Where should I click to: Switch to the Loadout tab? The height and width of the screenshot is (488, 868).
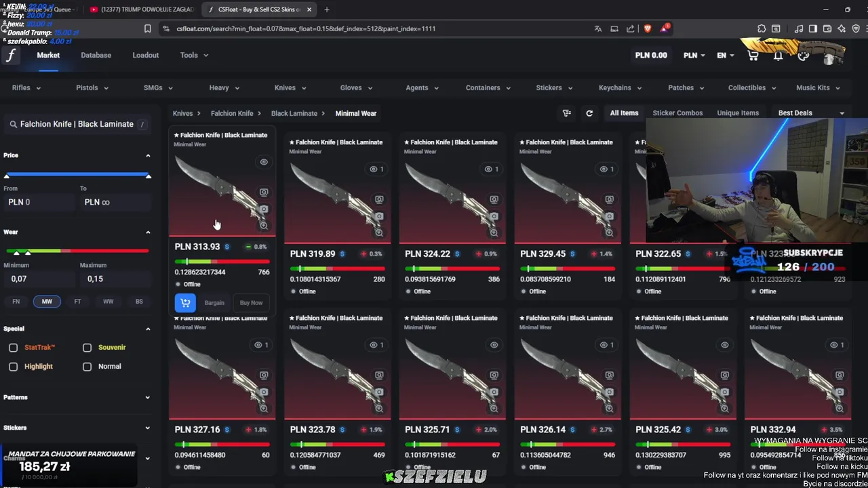[145, 56]
